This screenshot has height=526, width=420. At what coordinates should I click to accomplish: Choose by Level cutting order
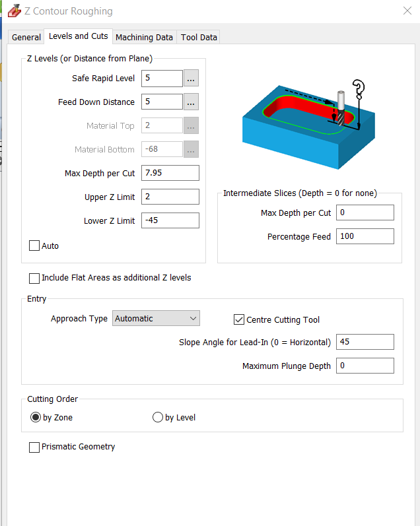click(x=158, y=418)
